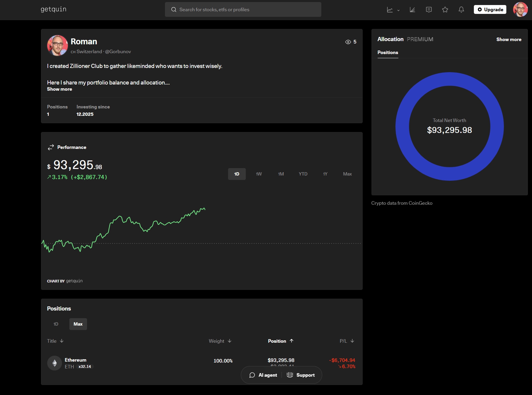Screen dimensions: 532x395
Task: Open the AI agent chat
Action: point(263,375)
